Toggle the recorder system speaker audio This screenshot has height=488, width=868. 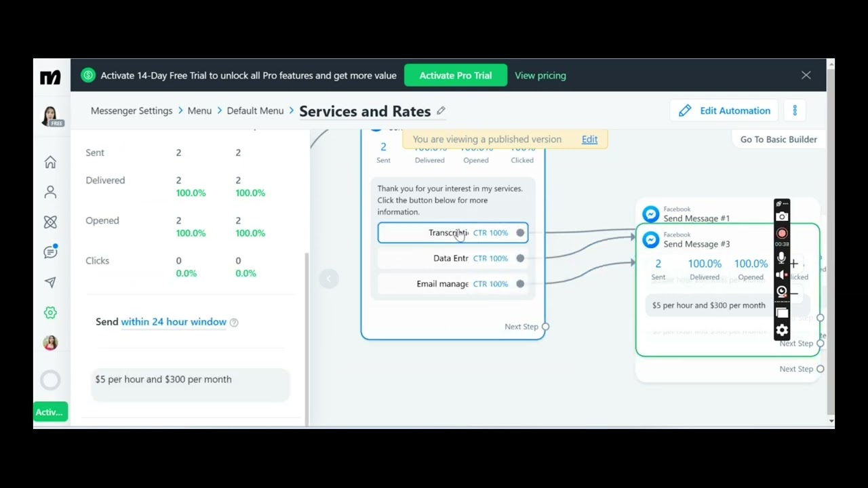pyautogui.click(x=782, y=275)
